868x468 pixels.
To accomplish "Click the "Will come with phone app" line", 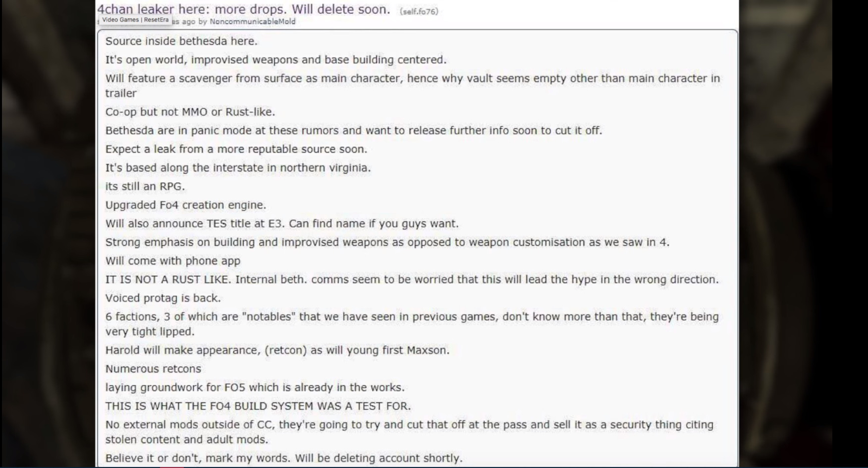I will click(172, 261).
